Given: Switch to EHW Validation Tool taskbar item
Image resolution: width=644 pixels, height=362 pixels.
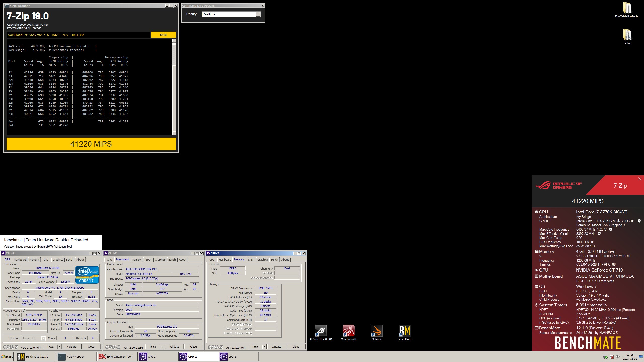Looking at the screenshot, I should pyautogui.click(x=117, y=356).
